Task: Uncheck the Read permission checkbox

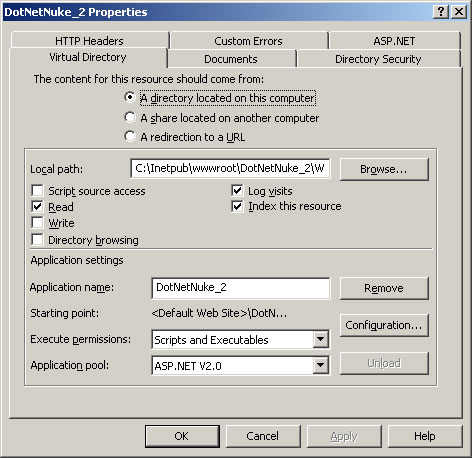Action: click(x=37, y=207)
